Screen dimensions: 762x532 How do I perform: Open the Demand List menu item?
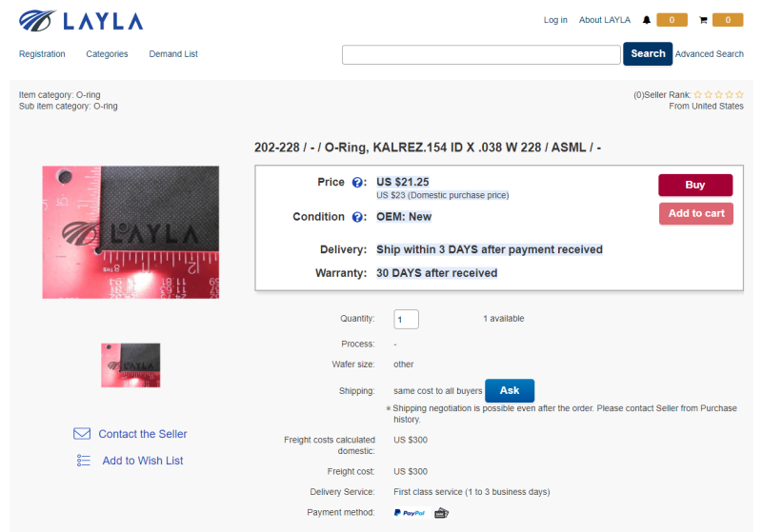[173, 54]
